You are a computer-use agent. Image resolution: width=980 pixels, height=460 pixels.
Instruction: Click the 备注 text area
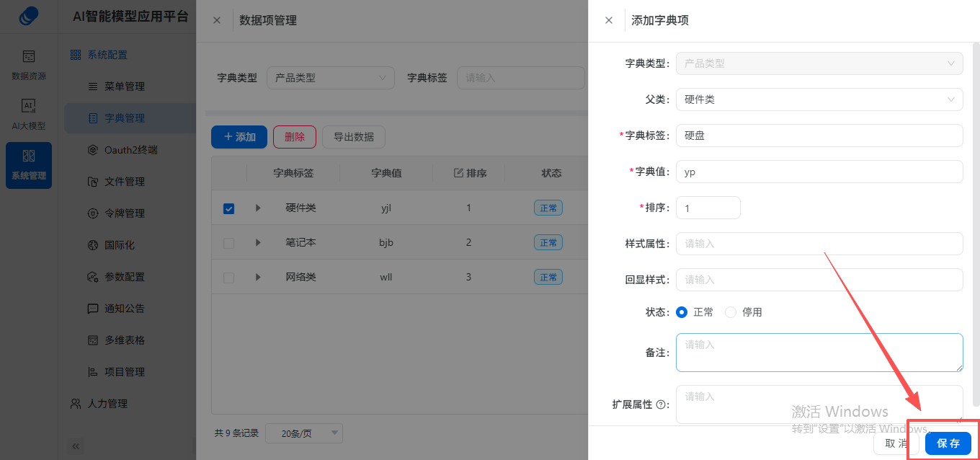tap(819, 353)
